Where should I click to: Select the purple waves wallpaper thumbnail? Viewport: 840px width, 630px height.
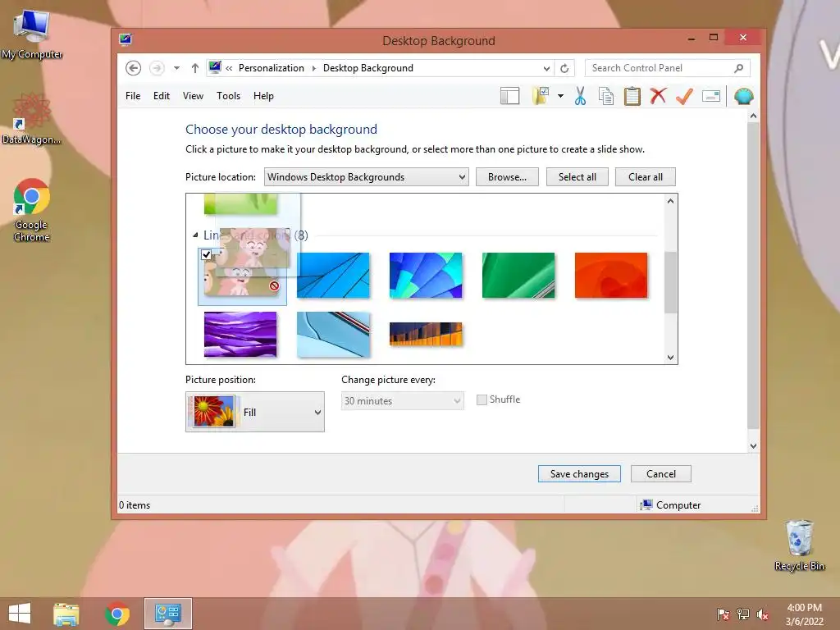point(240,335)
